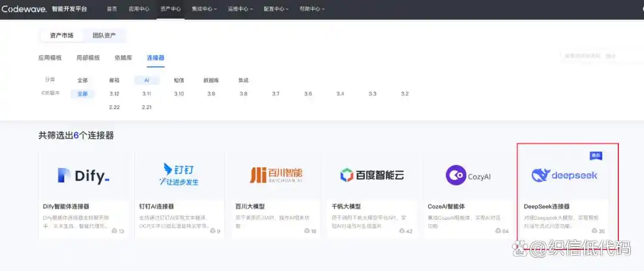644x271 pixels.
Task: Go to 首页 in top navigation
Action: coord(112,8)
